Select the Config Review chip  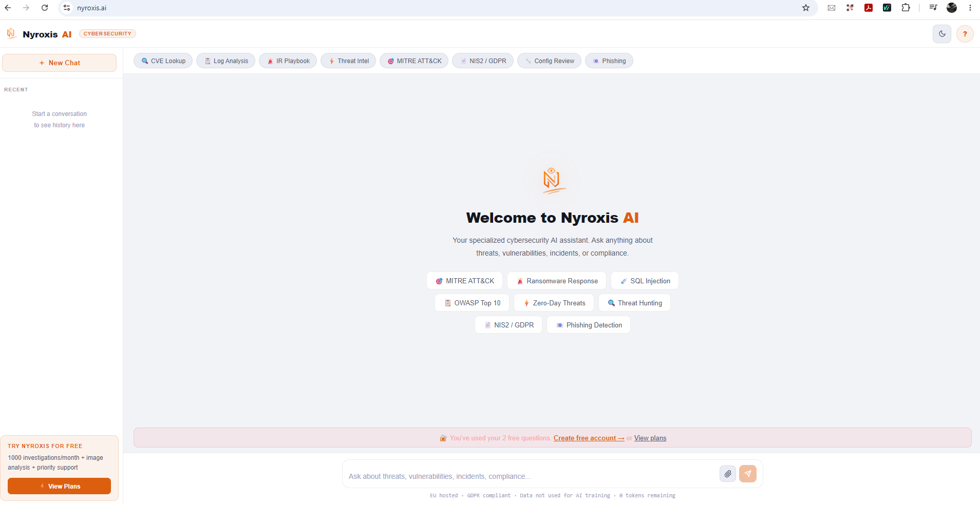click(549, 61)
